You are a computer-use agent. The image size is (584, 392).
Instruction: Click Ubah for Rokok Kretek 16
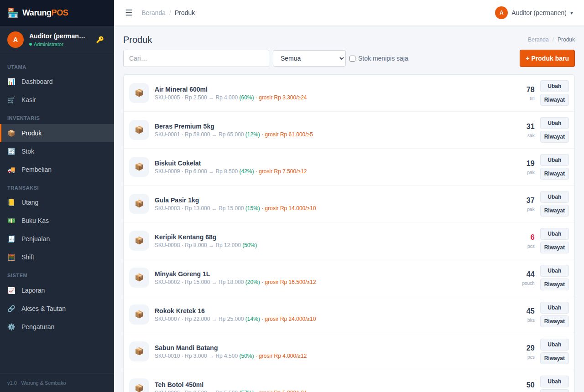click(554, 308)
